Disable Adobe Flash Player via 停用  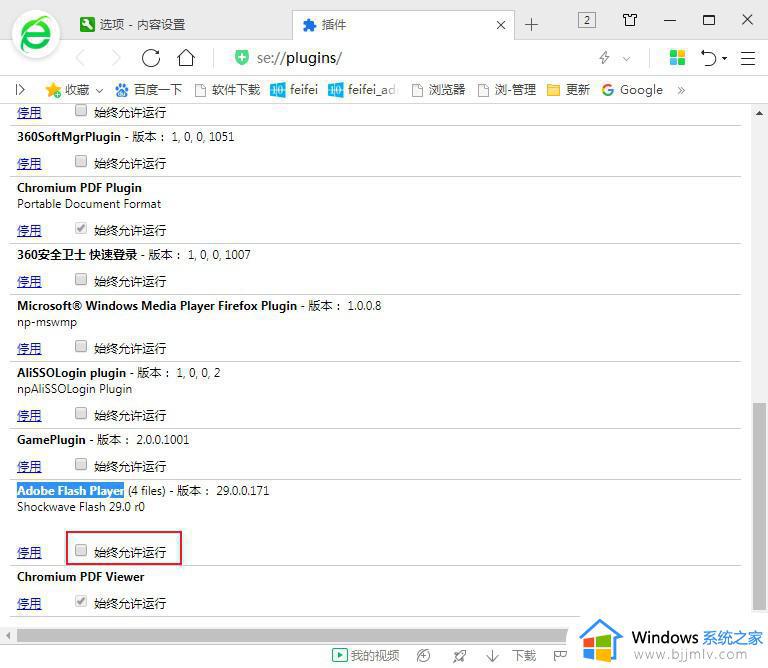29,552
